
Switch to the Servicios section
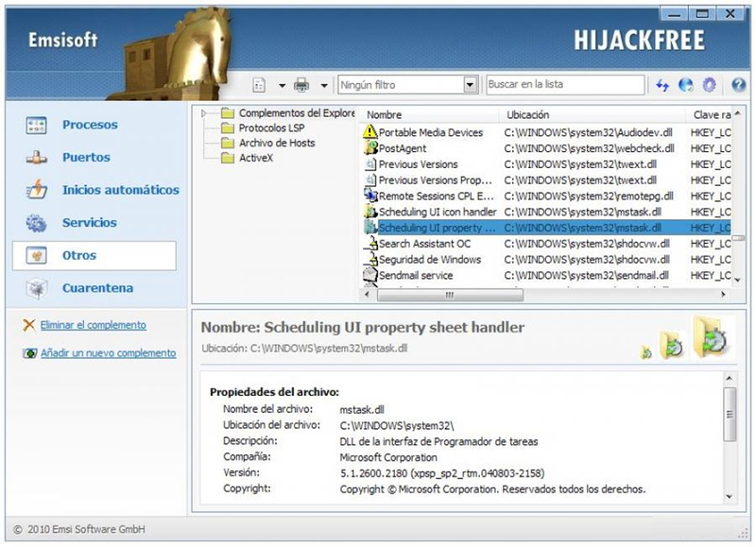point(94,223)
